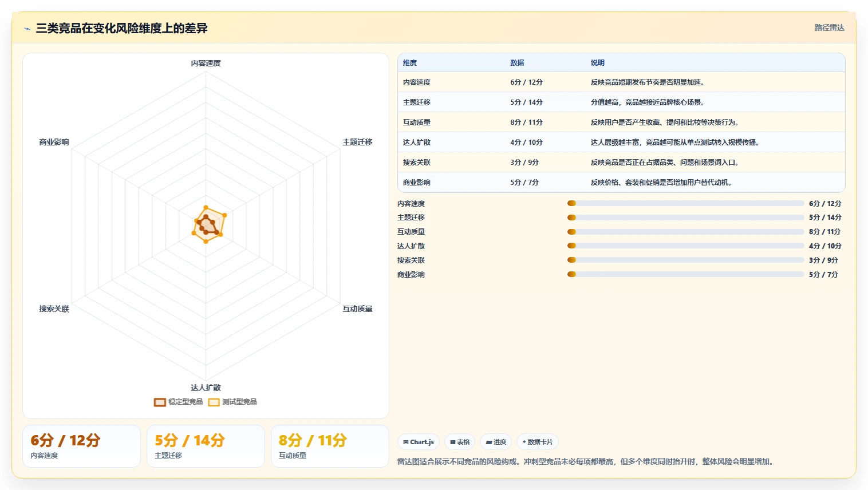868x490 pixels.
Task: Click the 搜索关联 progress bar
Action: 685,260
